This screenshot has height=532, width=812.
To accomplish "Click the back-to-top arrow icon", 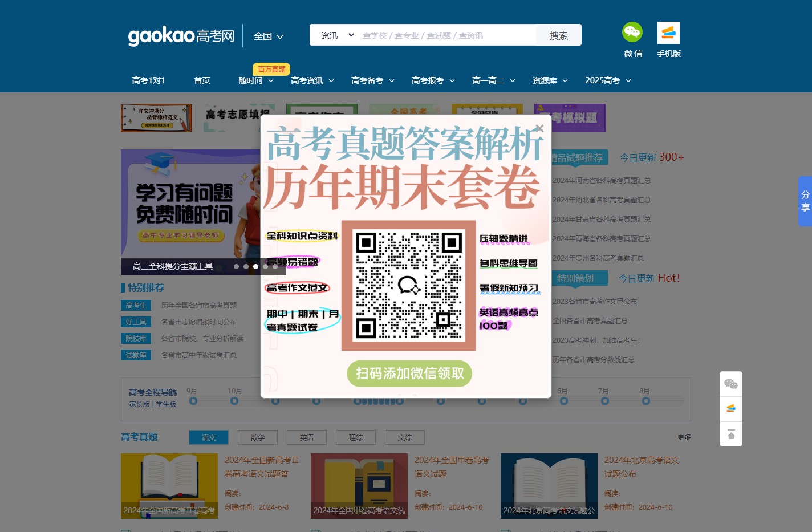I will (731, 434).
